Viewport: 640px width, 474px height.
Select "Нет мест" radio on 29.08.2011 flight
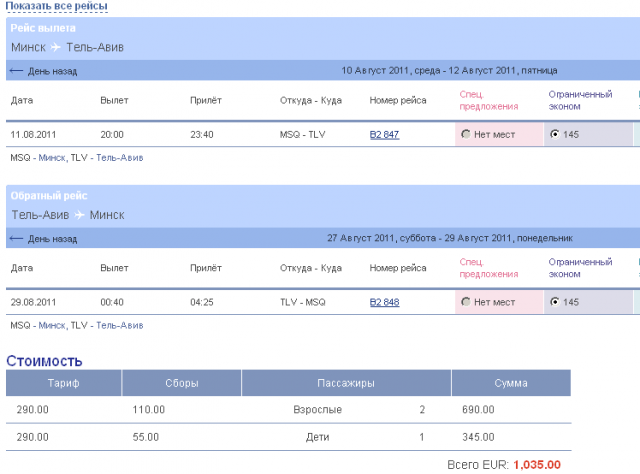(x=466, y=302)
